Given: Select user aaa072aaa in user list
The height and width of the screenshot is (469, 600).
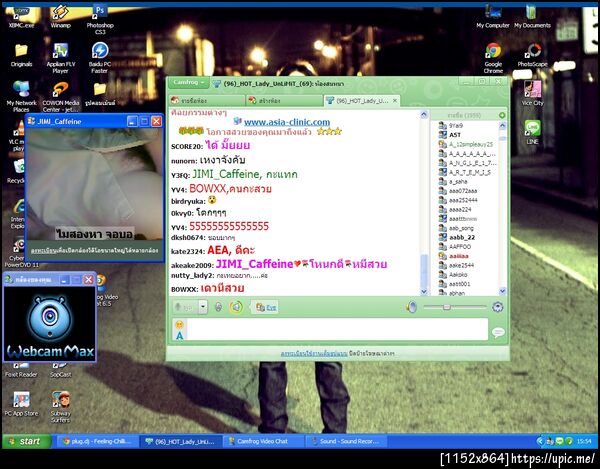Looking at the screenshot, I should pyautogui.click(x=463, y=191).
